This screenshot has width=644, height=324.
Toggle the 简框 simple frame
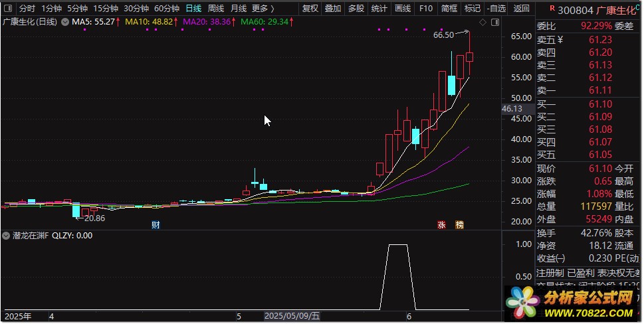449,8
